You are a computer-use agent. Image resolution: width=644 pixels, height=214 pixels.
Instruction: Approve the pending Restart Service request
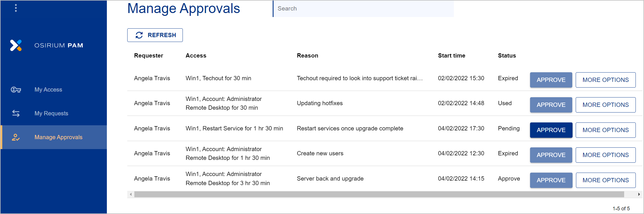click(x=551, y=130)
